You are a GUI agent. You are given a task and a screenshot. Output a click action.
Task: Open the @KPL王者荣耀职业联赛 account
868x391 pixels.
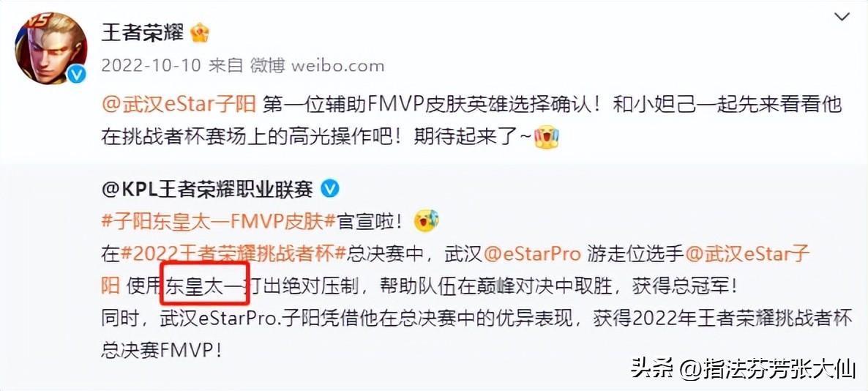coord(207,190)
